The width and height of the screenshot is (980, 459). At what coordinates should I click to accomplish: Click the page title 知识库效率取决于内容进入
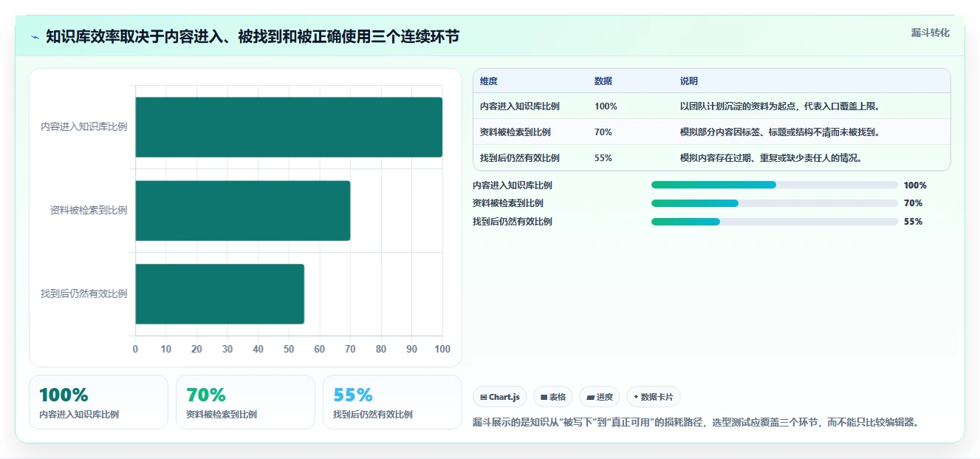(x=253, y=36)
